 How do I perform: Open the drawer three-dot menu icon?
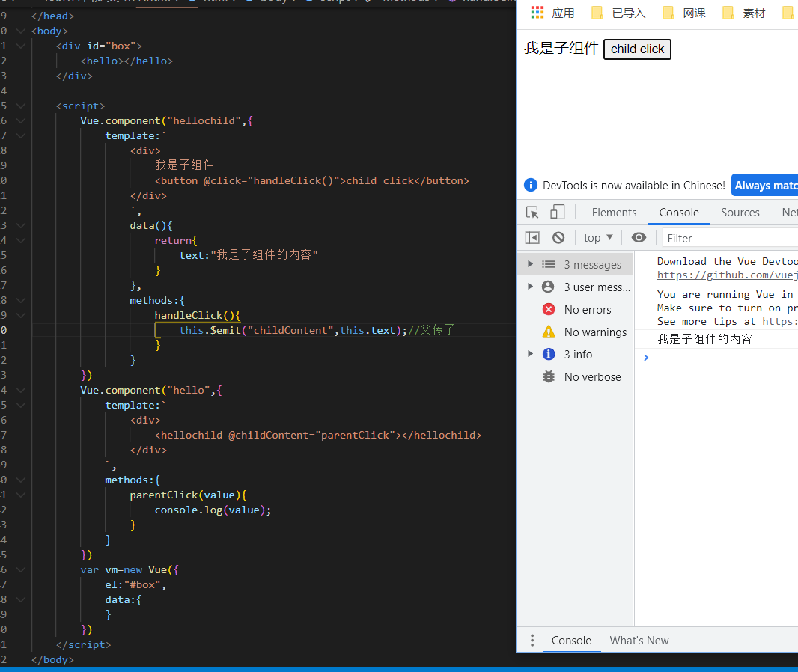(x=532, y=640)
